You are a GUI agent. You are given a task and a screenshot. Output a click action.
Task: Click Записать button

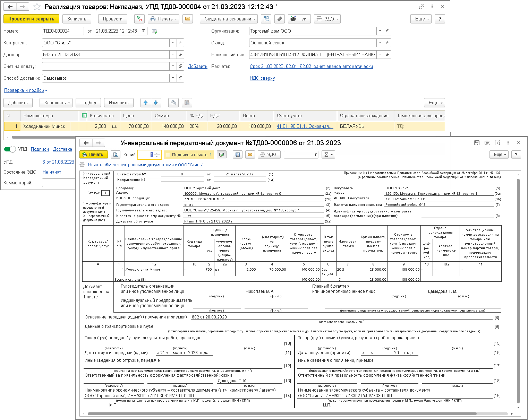(77, 19)
